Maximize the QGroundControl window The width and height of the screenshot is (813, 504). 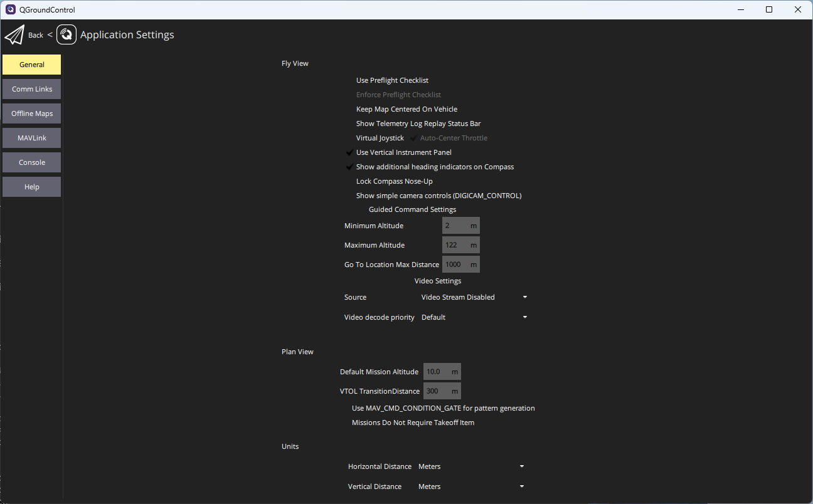[769, 9]
